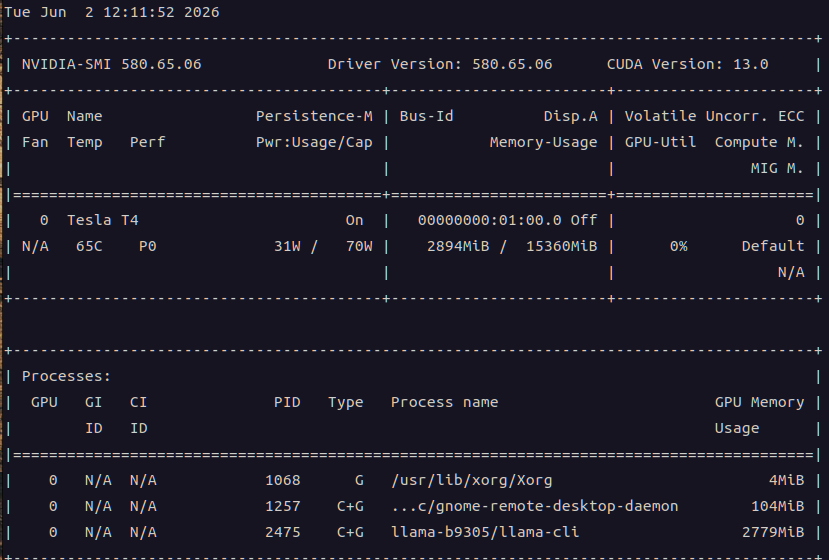This screenshot has width=829, height=560.
Task: Click the 'Bus-Id' header
Action: click(x=427, y=116)
